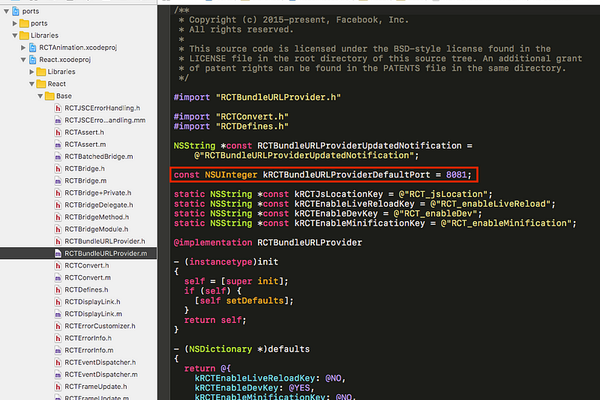Viewport: 600px width, 400px height.
Task: Open RCTDisplayLink.h file
Action: point(92,302)
